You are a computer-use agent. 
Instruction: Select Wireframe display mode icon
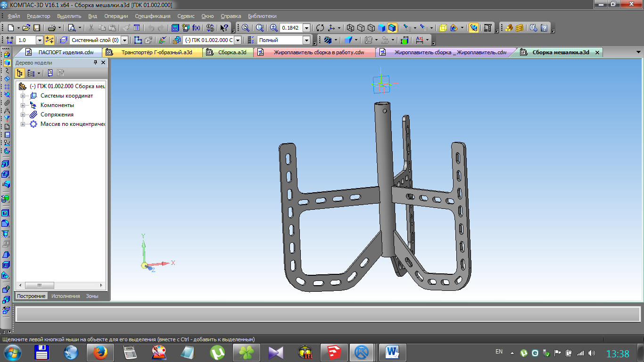pos(350,28)
